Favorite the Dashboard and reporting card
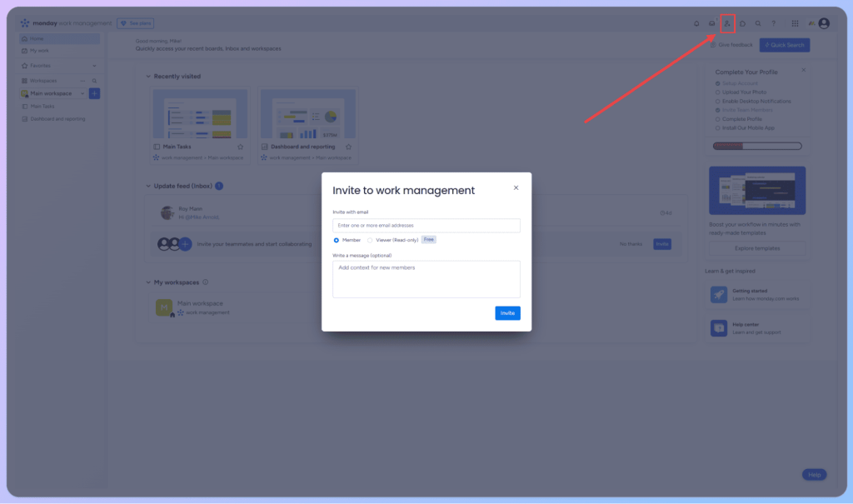 (x=349, y=147)
